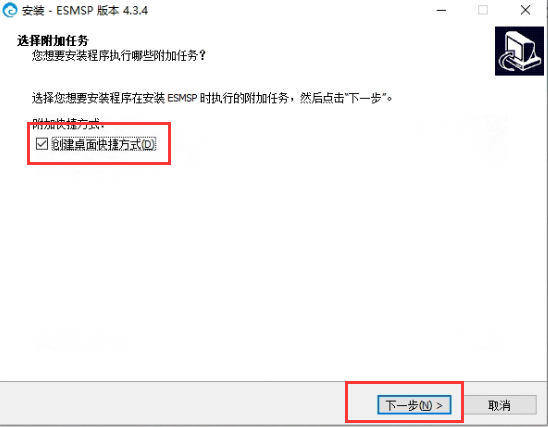Click the 安装 - ESMSP 版本 4.3.4 title text
Viewport: 548px width, 427px height.
click(85, 11)
